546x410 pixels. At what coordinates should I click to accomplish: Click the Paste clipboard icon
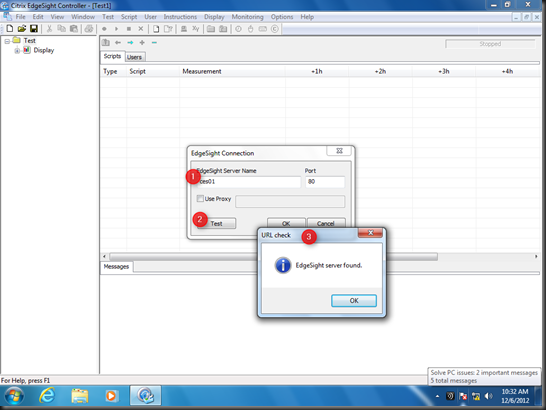[x=73, y=29]
